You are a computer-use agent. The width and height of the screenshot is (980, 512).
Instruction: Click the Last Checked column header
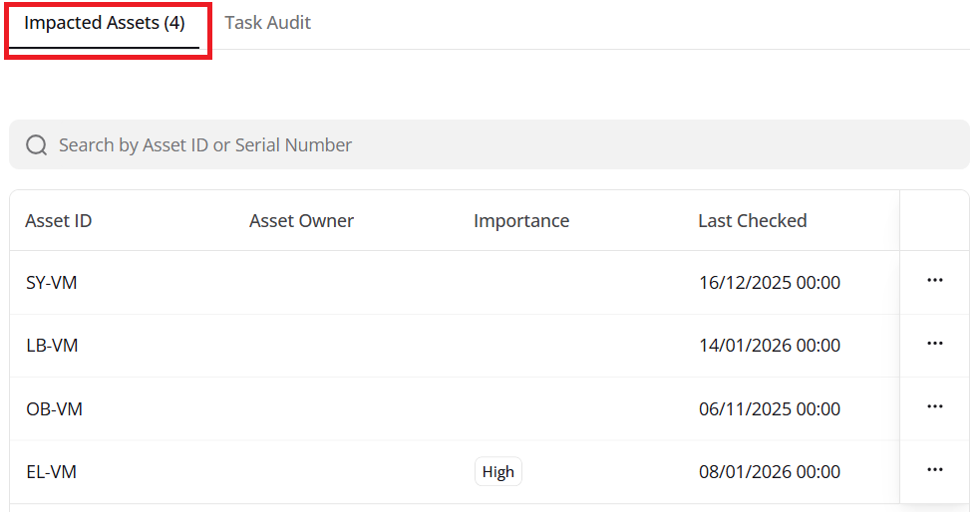pos(752,221)
